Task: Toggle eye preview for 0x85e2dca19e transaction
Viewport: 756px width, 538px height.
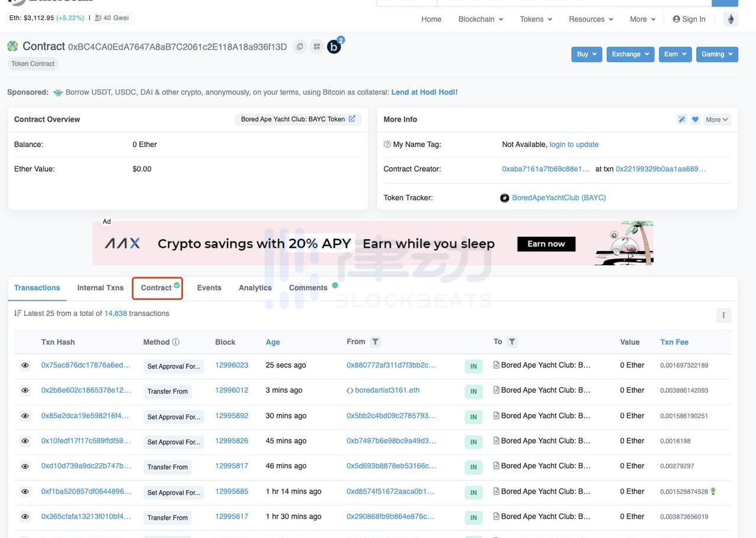Action: click(25, 416)
